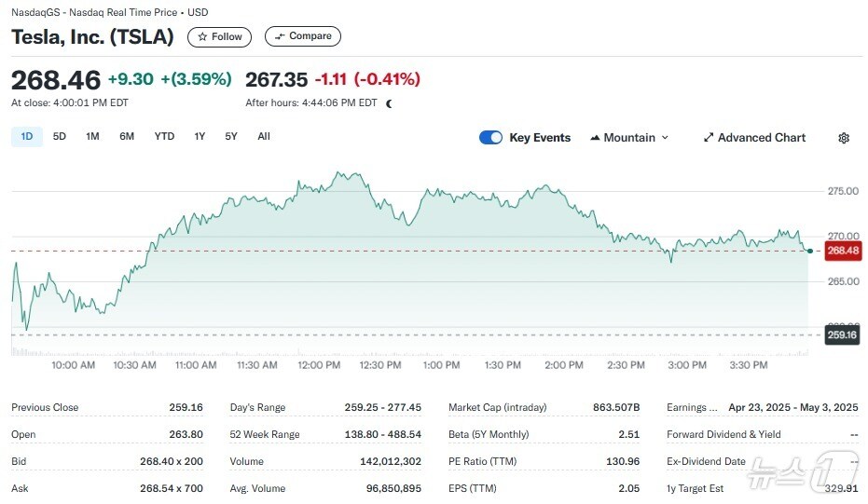
Task: Expand the Mountain chart style dropdown
Action: (664, 138)
